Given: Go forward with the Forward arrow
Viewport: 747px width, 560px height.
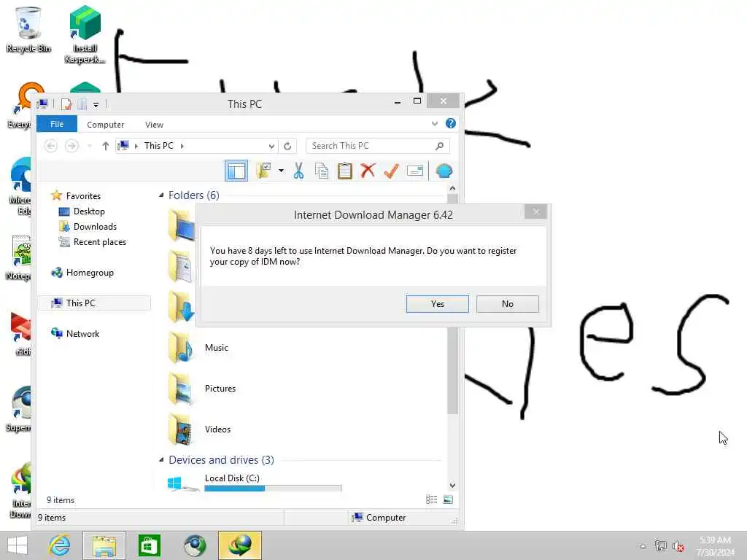Looking at the screenshot, I should point(71,146).
